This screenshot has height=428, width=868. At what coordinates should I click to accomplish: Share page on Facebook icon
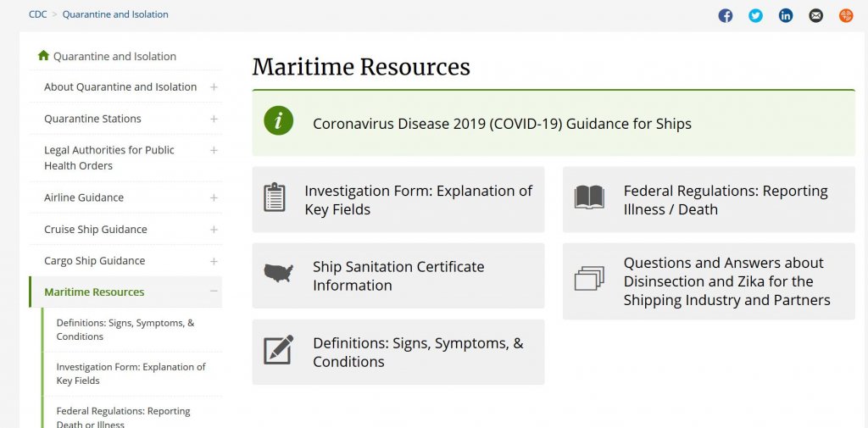pos(726,15)
